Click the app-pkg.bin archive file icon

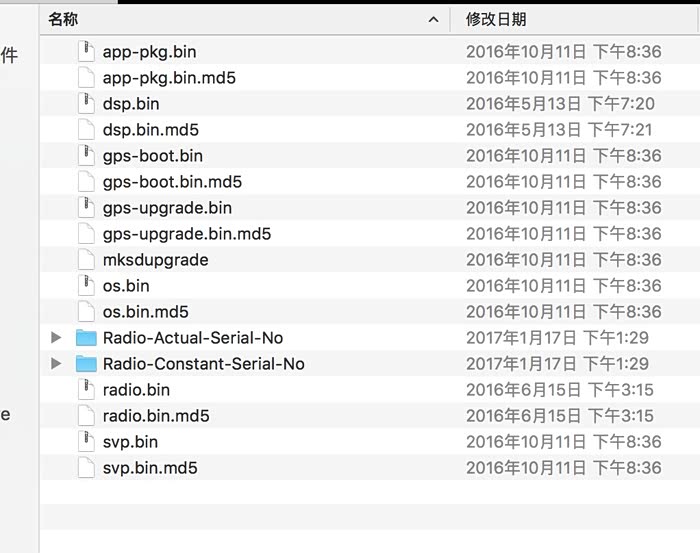(x=86, y=52)
